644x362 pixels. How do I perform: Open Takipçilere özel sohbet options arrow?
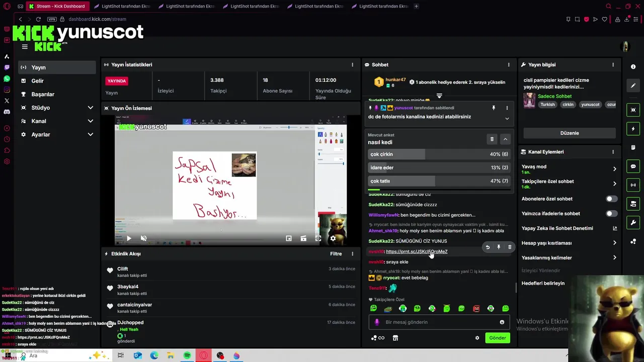coord(614,184)
